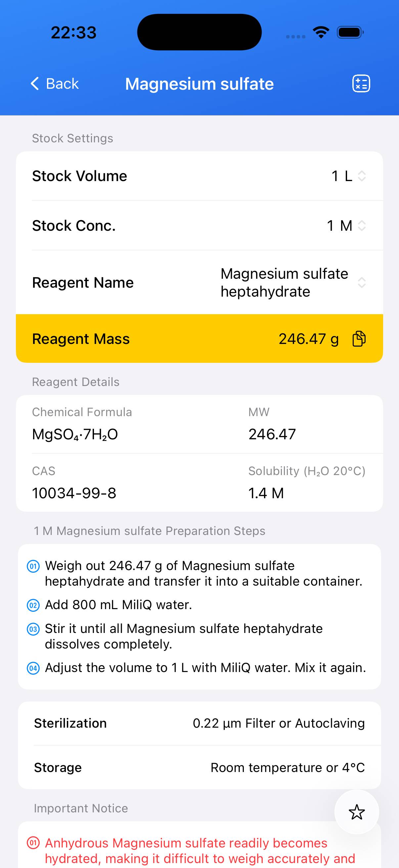Image resolution: width=399 pixels, height=868 pixels.
Task: Tap the back chevron arrow
Action: click(35, 83)
